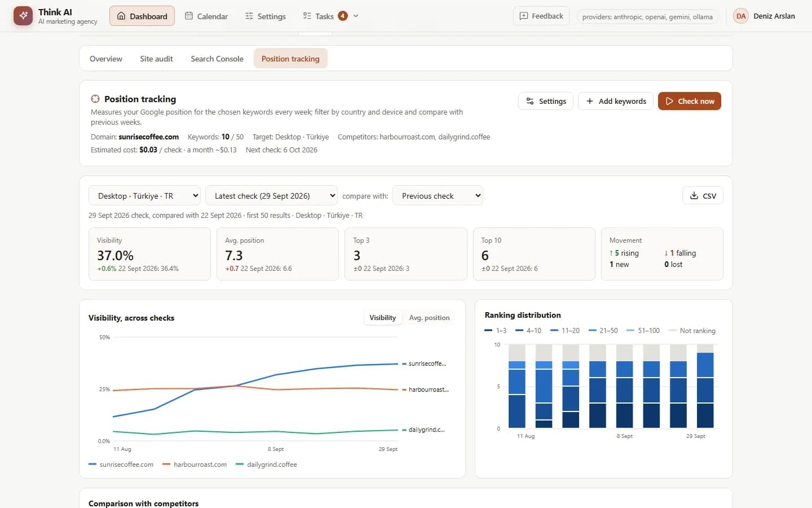This screenshot has width=812, height=508.
Task: Toggle the 51–100 ranking legend
Action: coord(643,331)
